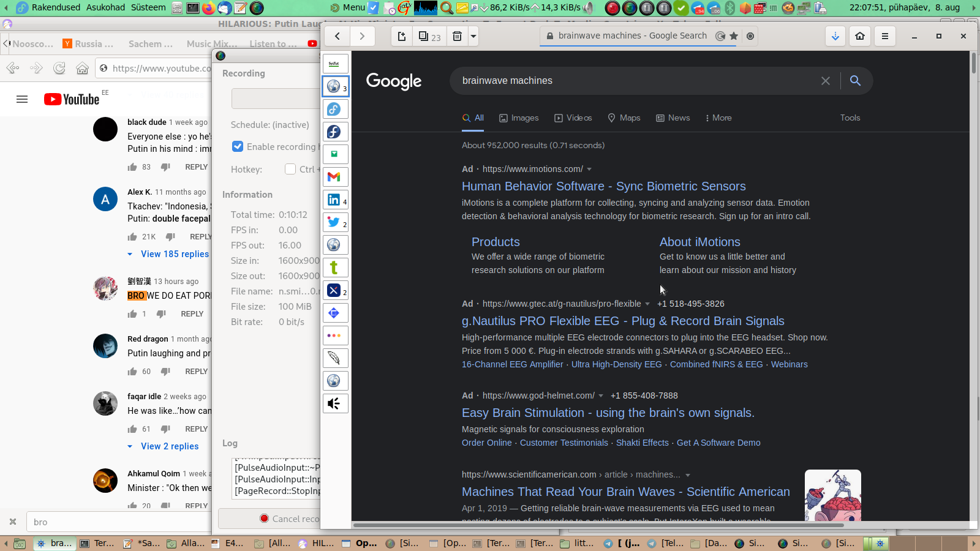Focus the Google search input field
This screenshot has width=980, height=551.
point(637,81)
